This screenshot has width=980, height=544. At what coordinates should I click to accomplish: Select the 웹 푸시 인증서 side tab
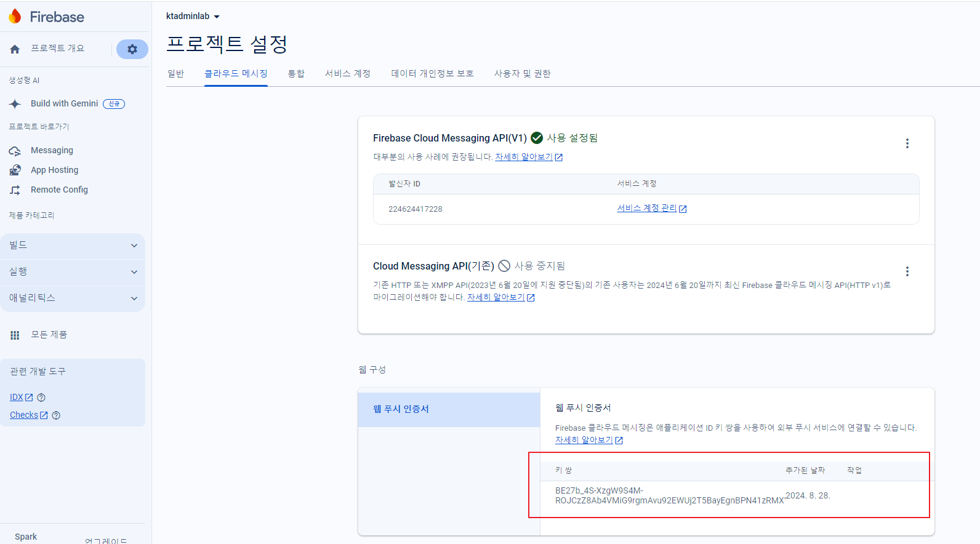449,410
